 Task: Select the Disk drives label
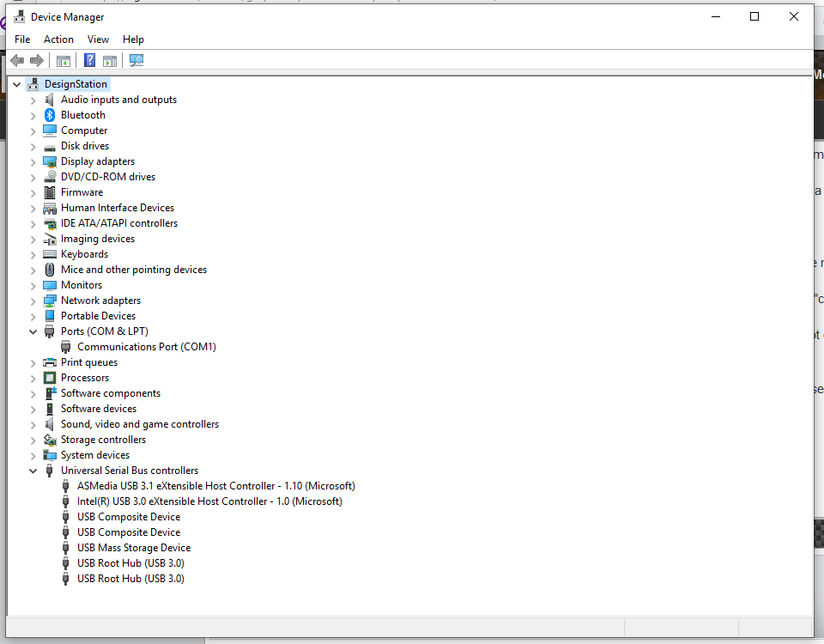click(85, 146)
